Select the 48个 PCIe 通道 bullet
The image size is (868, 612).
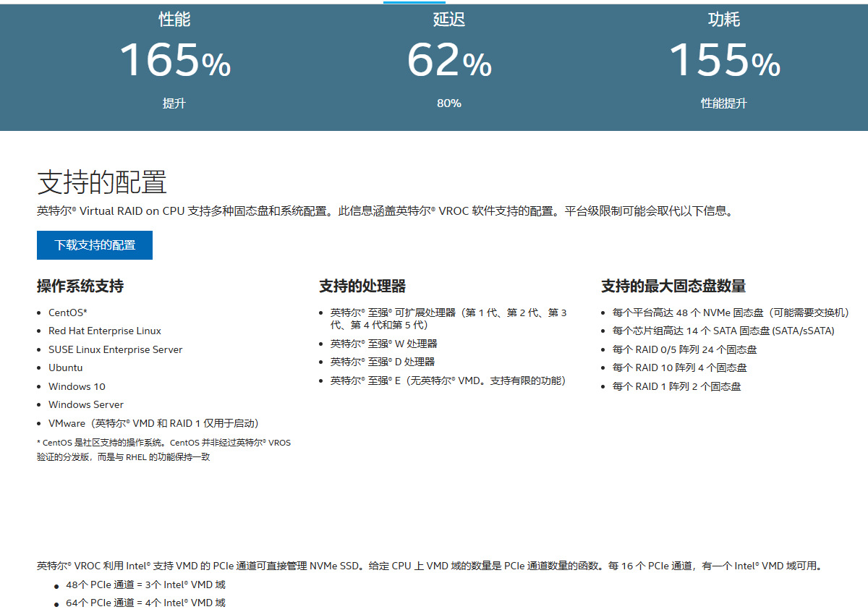pyautogui.click(x=145, y=585)
